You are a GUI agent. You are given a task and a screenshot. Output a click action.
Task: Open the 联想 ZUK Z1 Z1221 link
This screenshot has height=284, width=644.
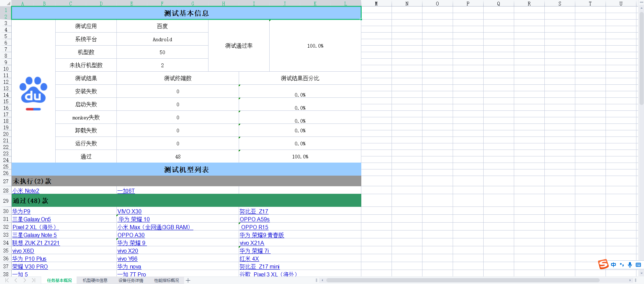[x=36, y=243]
